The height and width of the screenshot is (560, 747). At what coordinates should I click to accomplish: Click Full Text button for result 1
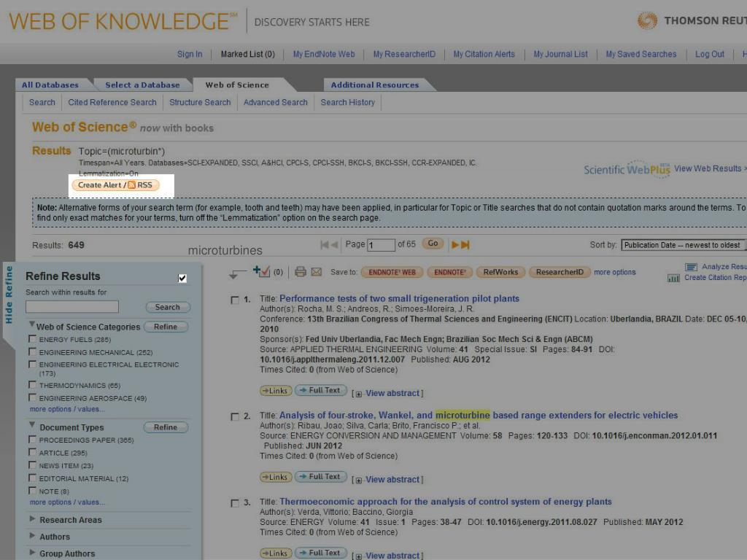point(321,391)
